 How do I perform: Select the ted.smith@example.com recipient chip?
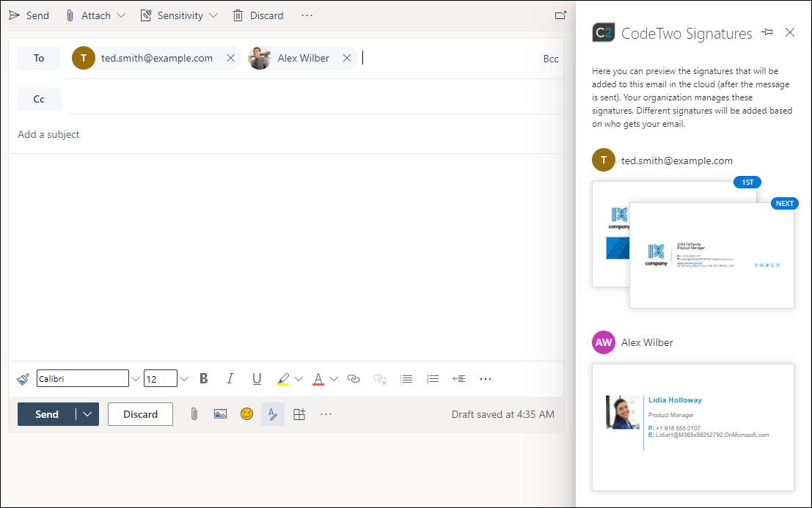157,58
